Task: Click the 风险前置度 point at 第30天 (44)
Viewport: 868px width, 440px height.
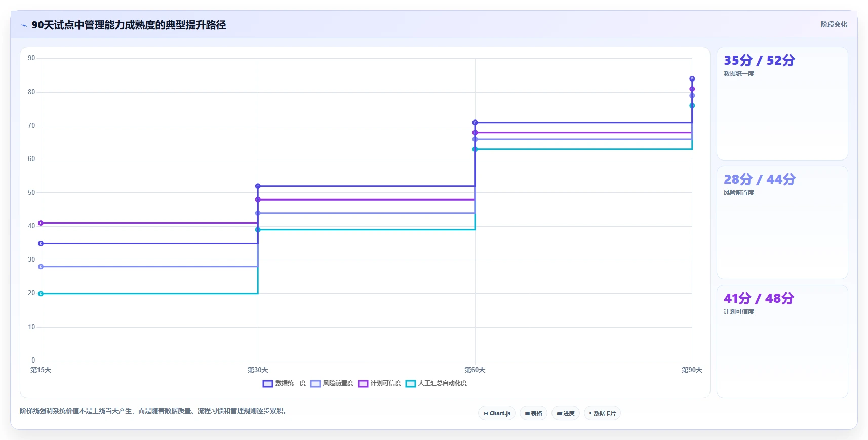Action: [x=258, y=213]
